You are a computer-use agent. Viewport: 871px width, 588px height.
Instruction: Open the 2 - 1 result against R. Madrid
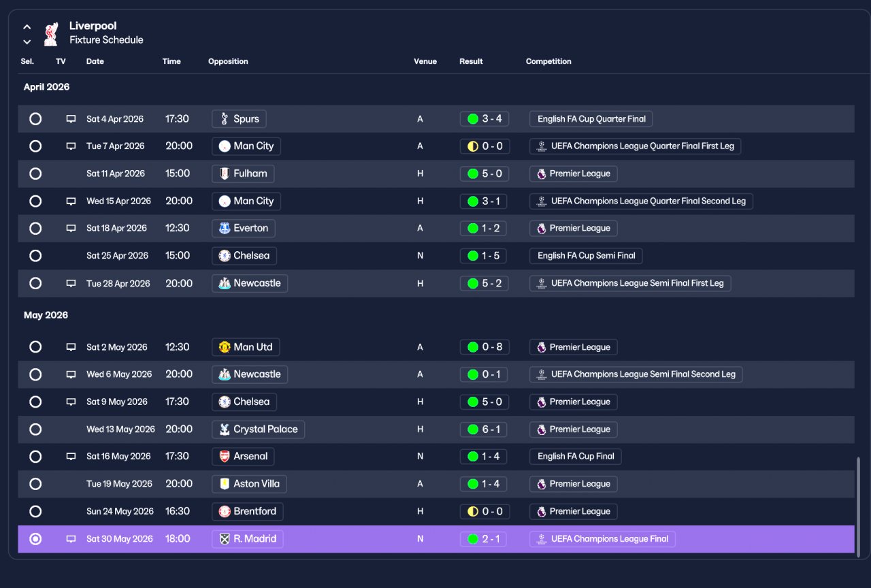coord(484,539)
